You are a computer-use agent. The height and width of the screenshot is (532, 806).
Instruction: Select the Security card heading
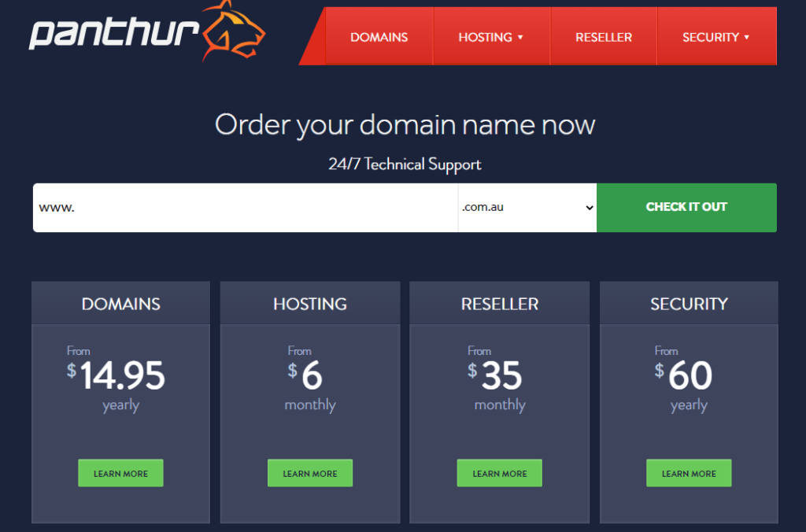click(x=689, y=304)
